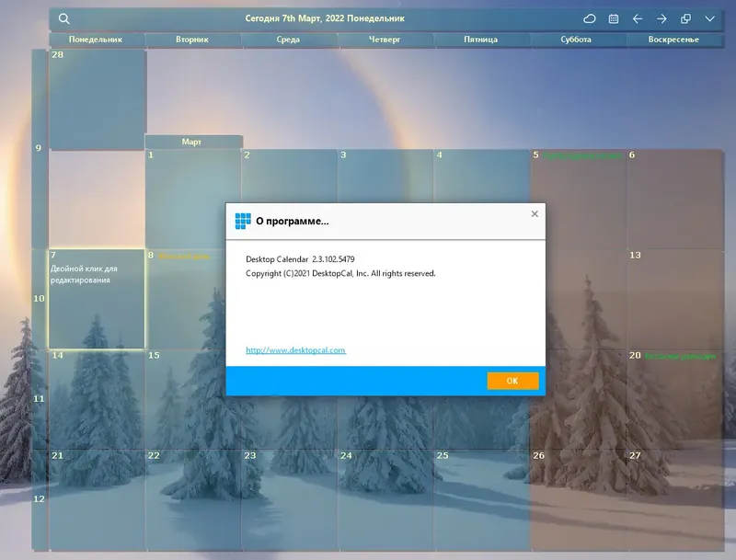Select the day cell 22

(193, 500)
